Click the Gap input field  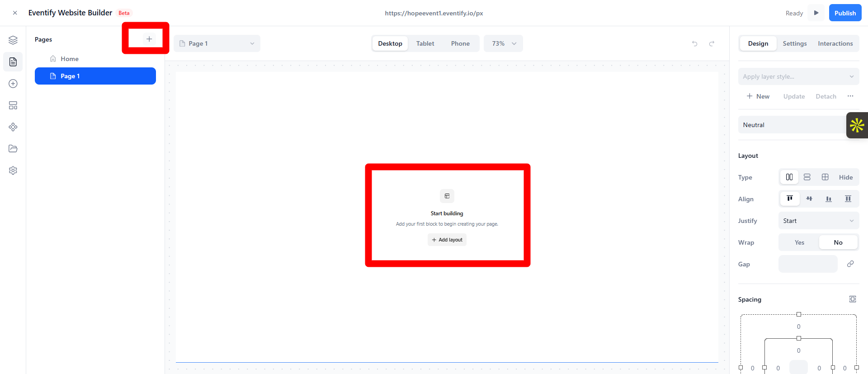tap(808, 264)
